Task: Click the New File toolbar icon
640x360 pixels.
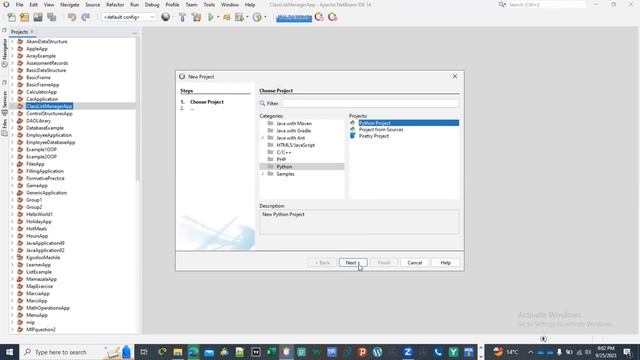Action: coord(11,17)
